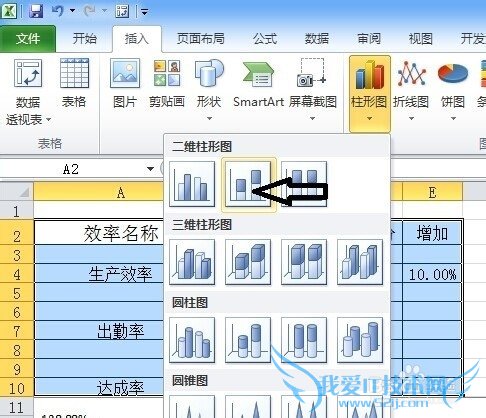
Task: Select the 插入 (Insert) ribbon tab
Action: click(137, 39)
